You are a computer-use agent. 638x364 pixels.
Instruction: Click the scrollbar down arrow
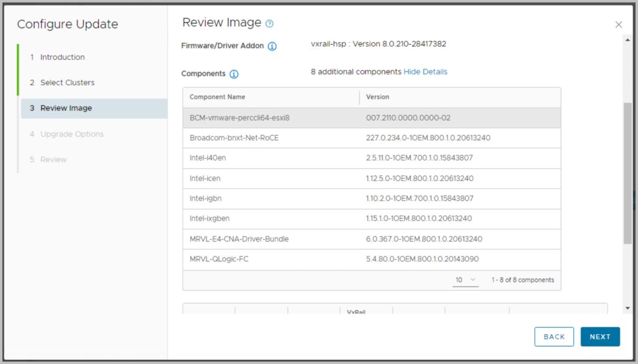(x=627, y=309)
